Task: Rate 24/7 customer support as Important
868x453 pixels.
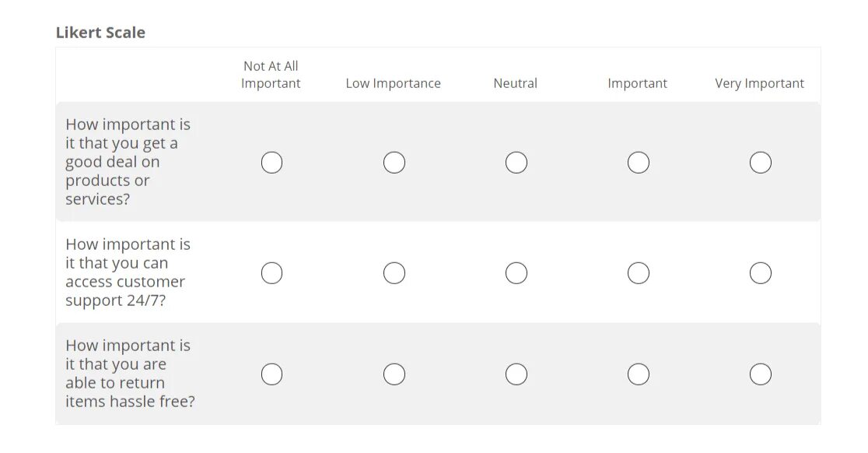Action: click(639, 273)
